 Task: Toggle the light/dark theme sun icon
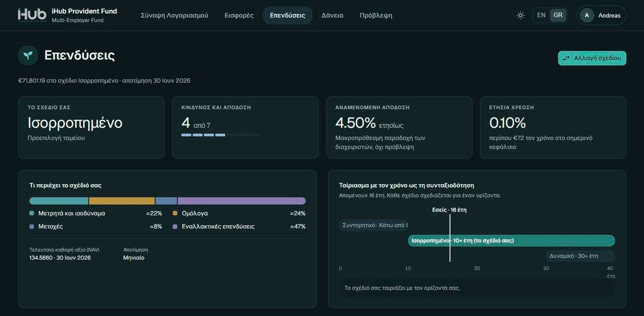[520, 15]
